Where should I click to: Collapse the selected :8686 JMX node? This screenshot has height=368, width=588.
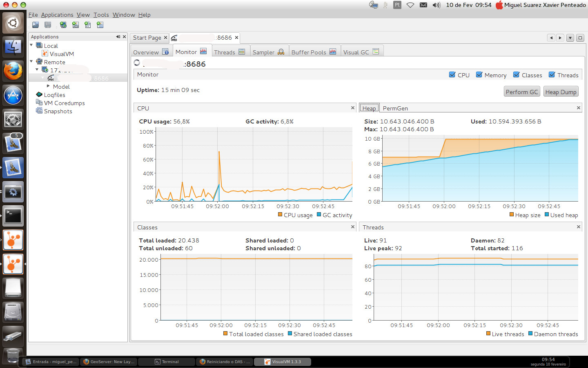(x=43, y=78)
